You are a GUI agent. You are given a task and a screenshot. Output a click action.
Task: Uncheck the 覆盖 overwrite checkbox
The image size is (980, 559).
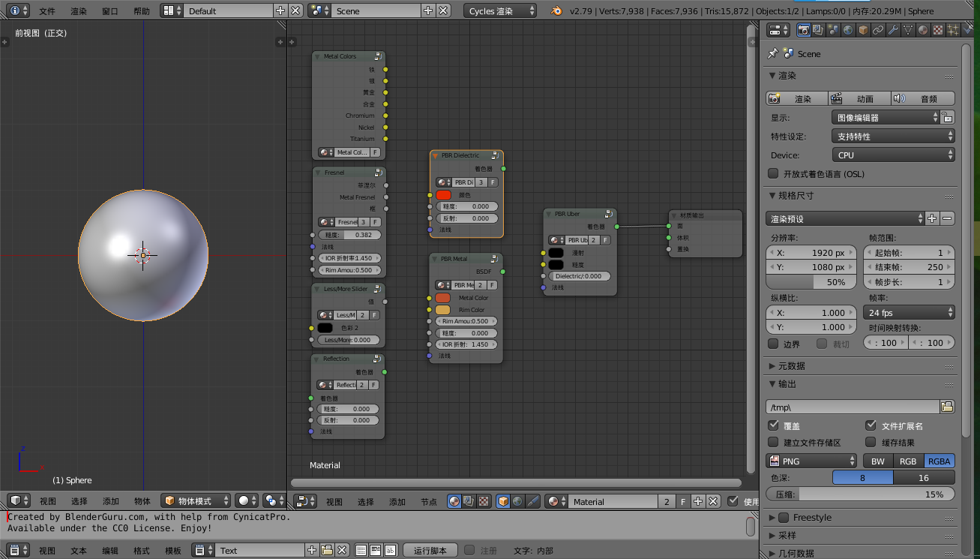pyautogui.click(x=773, y=425)
